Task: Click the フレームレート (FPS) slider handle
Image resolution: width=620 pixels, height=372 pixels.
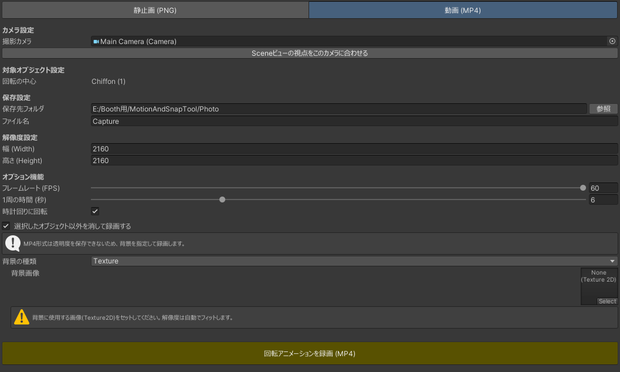Action: [x=583, y=188]
